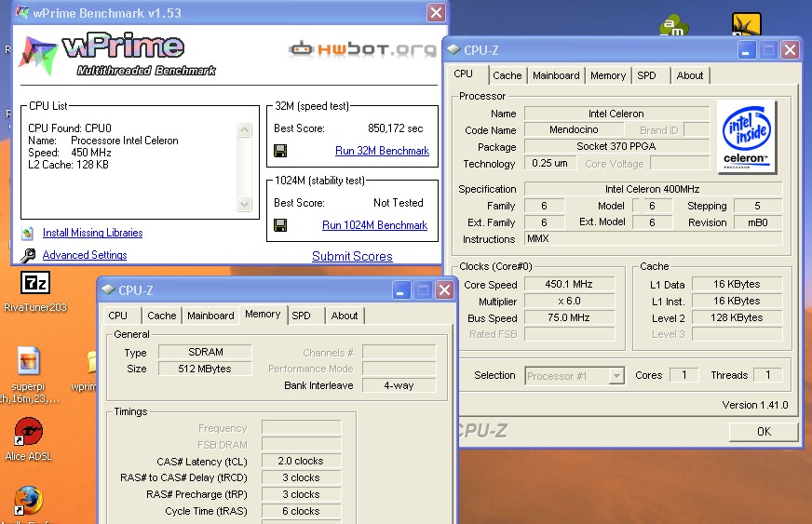The image size is (812, 524).
Task: Open Install Missing Libraries link
Action: [x=93, y=233]
